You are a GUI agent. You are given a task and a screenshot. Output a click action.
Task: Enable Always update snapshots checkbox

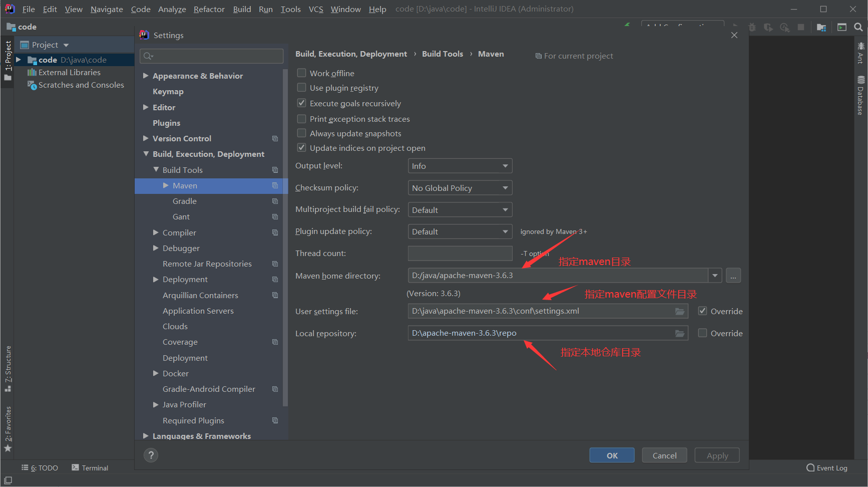[302, 133]
